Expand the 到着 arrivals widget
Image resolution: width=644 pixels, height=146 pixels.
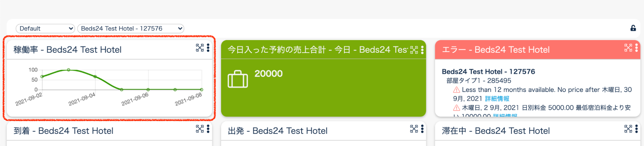200,129
